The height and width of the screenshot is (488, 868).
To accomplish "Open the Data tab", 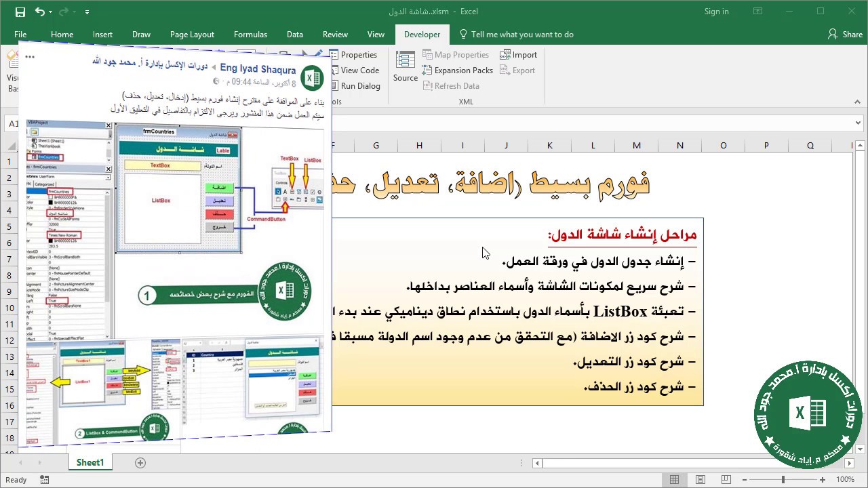I will (x=294, y=35).
